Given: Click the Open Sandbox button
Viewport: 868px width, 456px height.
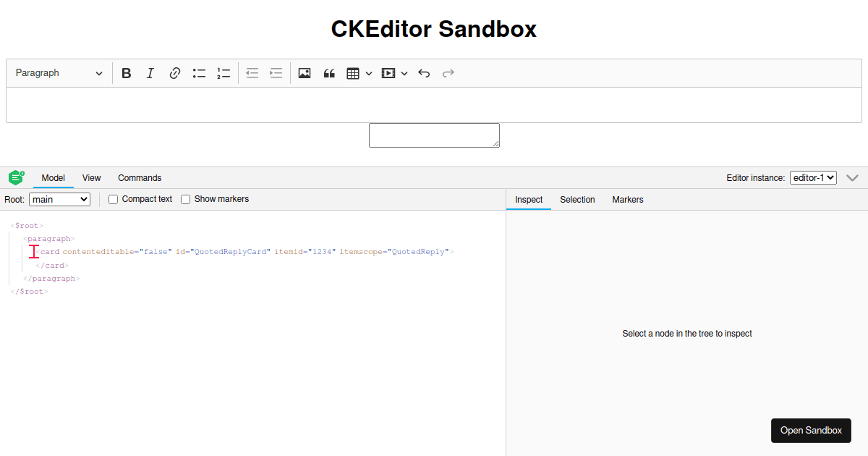Looking at the screenshot, I should 811,431.
